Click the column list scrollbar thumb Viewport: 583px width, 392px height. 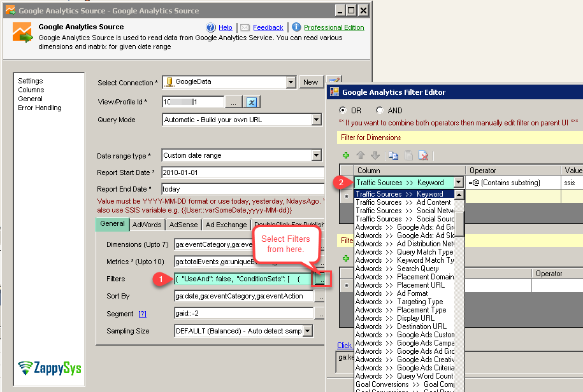coord(459,224)
